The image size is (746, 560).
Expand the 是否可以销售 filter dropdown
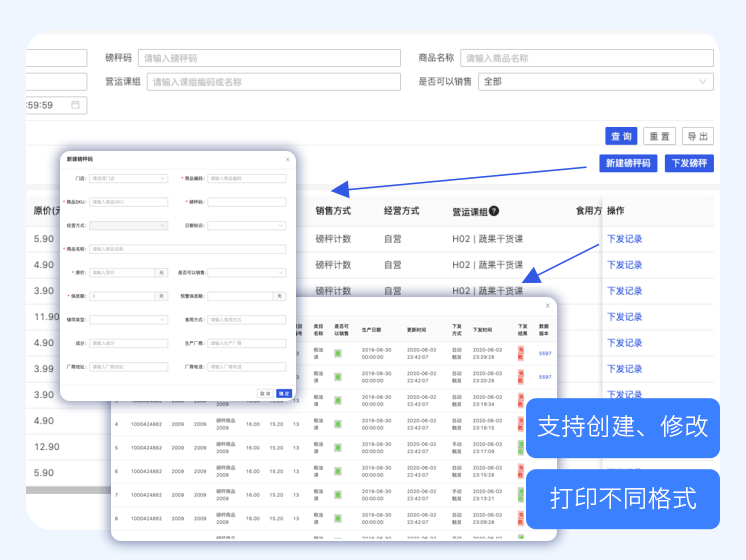(595, 82)
